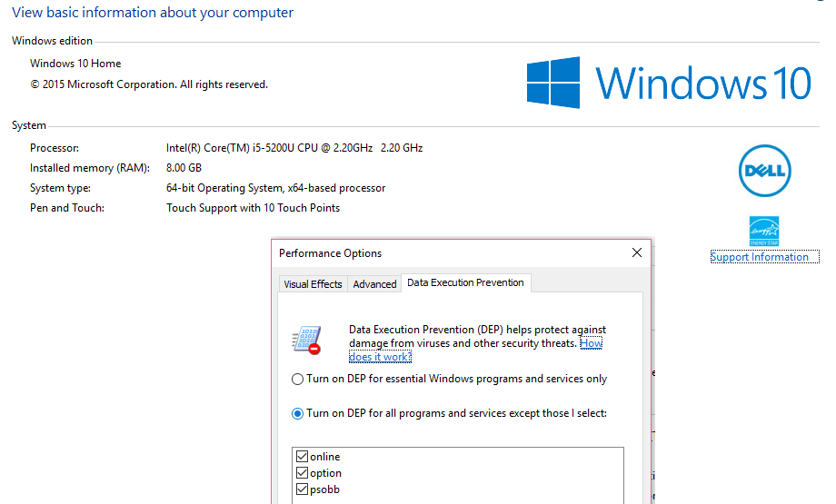Close the Performance Options dialog

637,252
